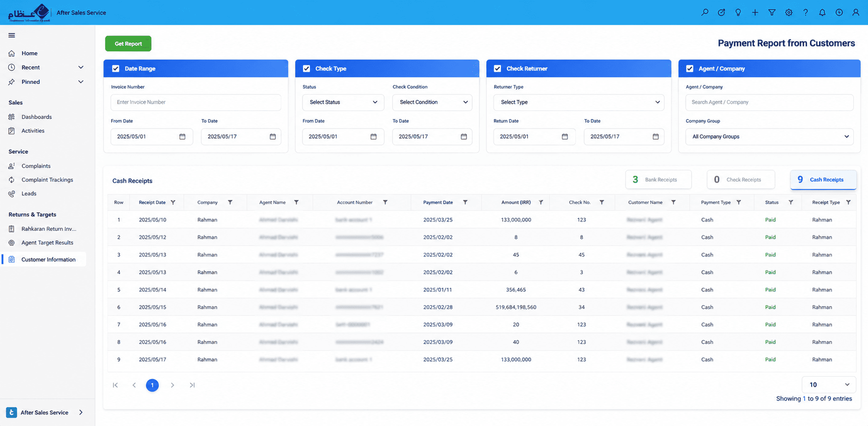
Task: Open After Sales Service module switcher at bottom
Action: [45, 412]
